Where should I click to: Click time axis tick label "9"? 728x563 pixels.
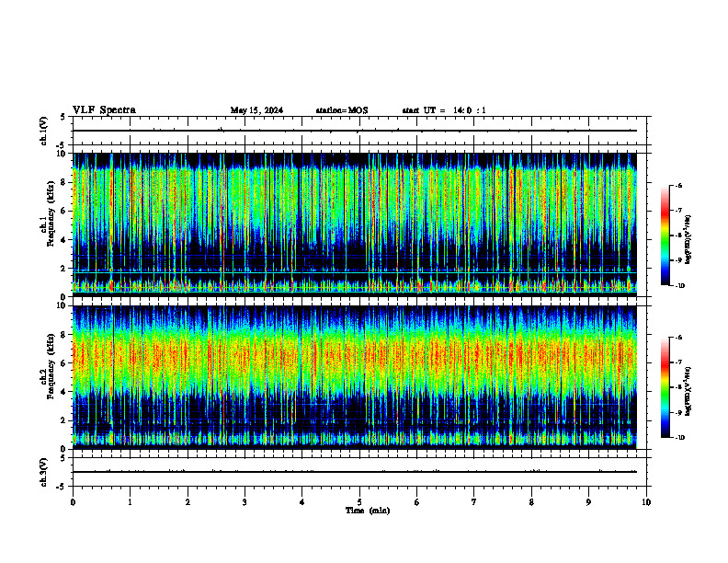pos(588,502)
